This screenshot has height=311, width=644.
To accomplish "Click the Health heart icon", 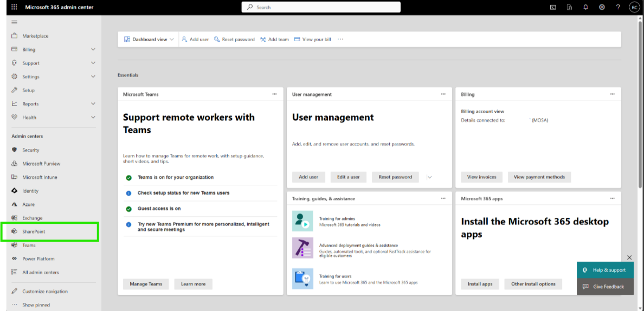I will tap(15, 117).
